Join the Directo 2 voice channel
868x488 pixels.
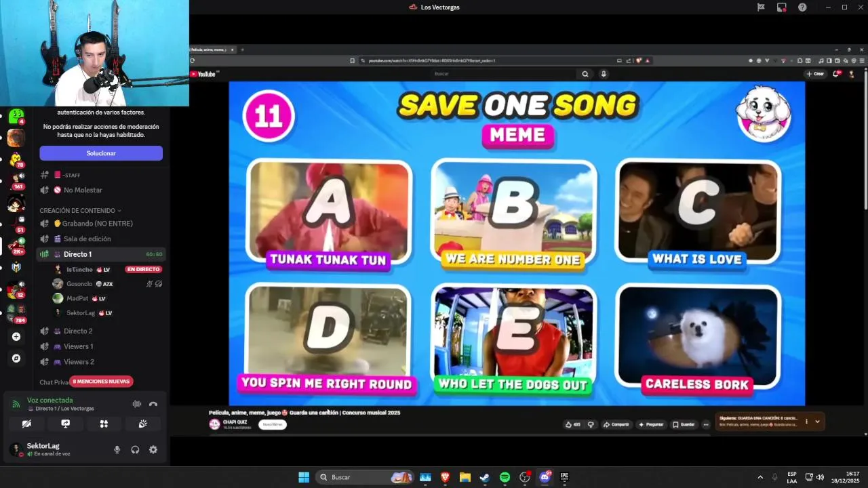tap(101, 331)
